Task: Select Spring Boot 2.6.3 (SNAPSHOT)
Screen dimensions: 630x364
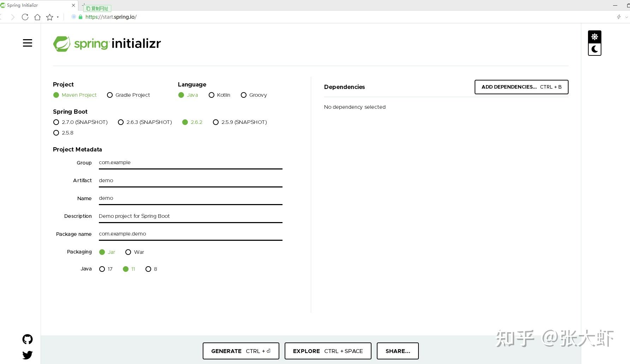Action: click(145, 122)
